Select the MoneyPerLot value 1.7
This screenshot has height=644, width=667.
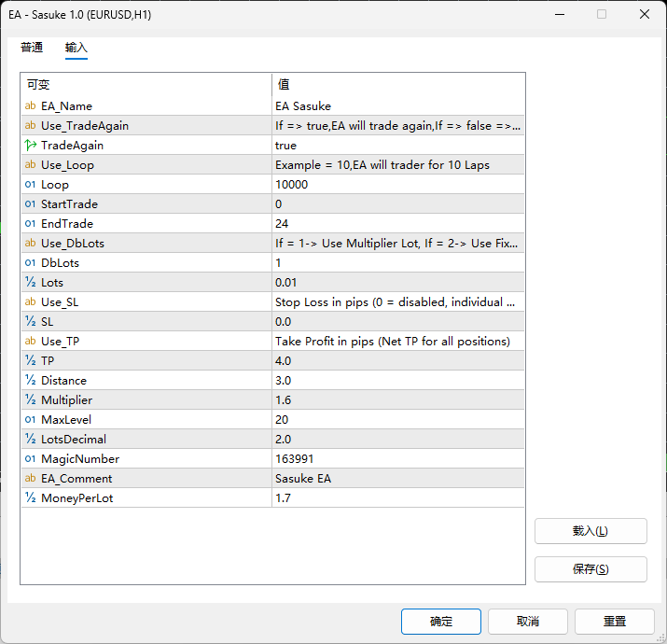283,497
